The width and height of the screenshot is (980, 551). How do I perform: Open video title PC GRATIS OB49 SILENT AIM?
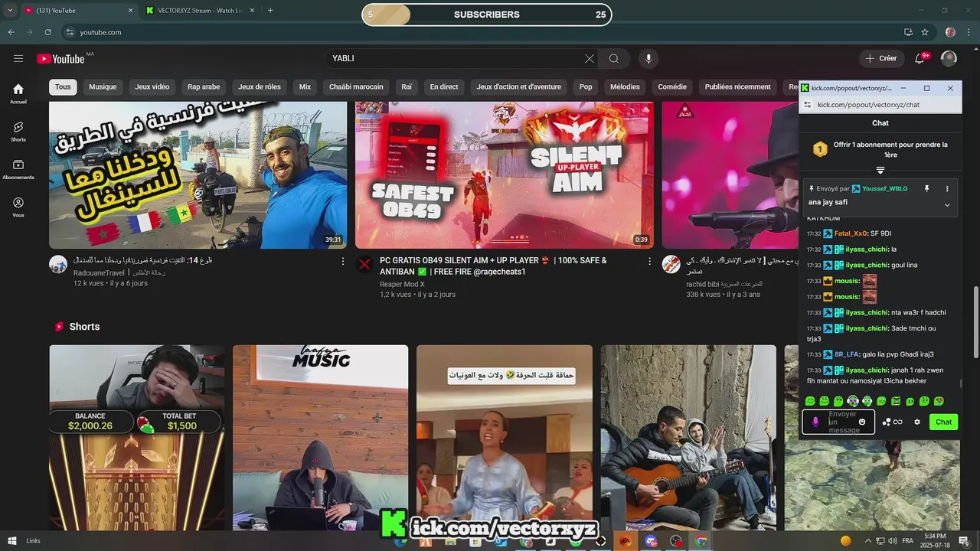[x=493, y=266]
